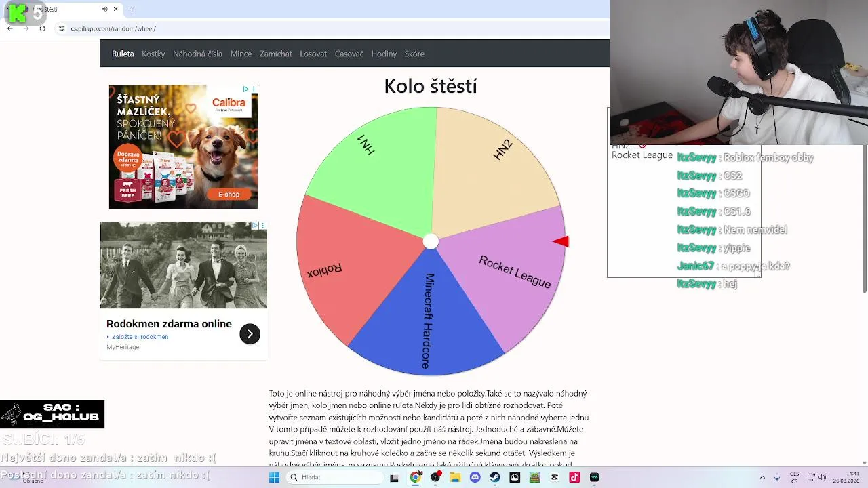
Task: Switch the CES CS keyboard language
Action: tap(794, 477)
